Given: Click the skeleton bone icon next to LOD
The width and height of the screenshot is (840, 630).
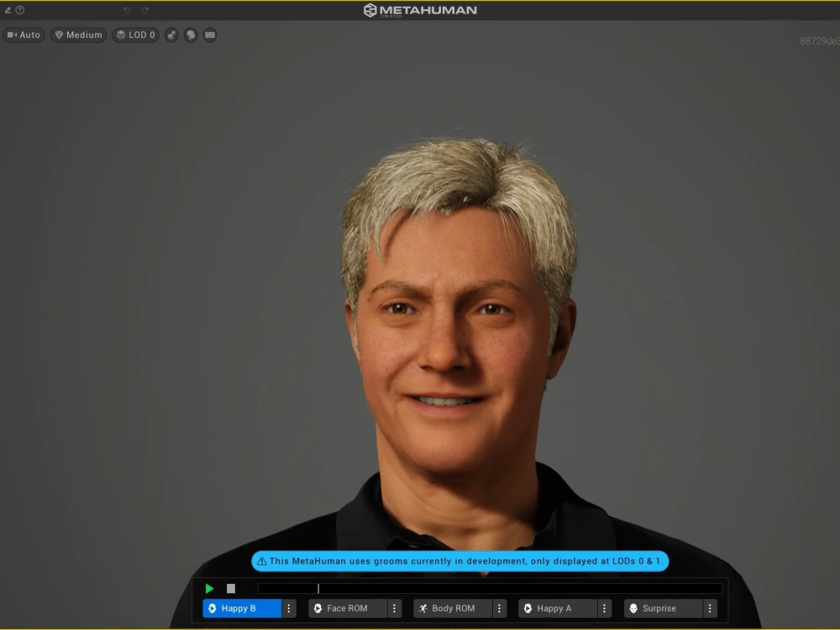Looking at the screenshot, I should (x=171, y=35).
